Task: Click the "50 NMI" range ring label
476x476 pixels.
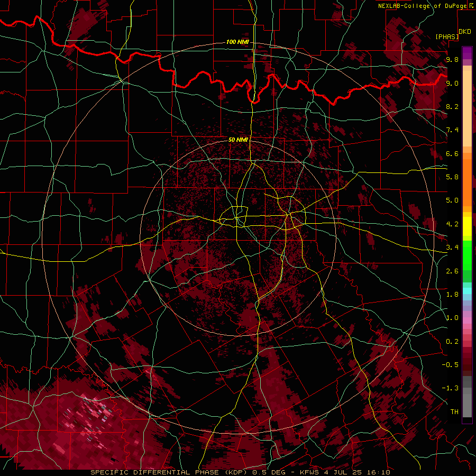Action: coord(238,140)
